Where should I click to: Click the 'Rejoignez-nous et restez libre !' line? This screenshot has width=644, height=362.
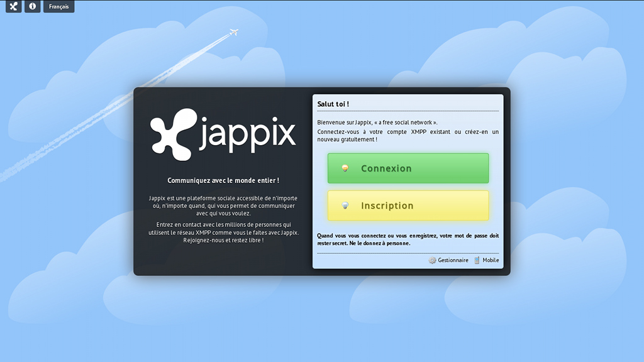pos(223,240)
